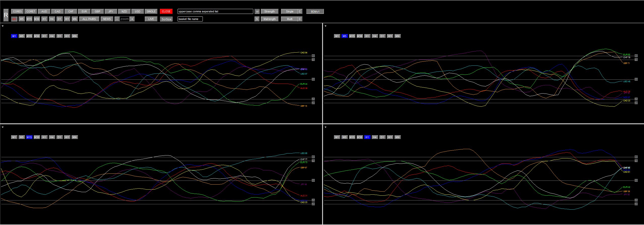Click the zoom plus button
The image size is (644, 225).
point(132,19)
